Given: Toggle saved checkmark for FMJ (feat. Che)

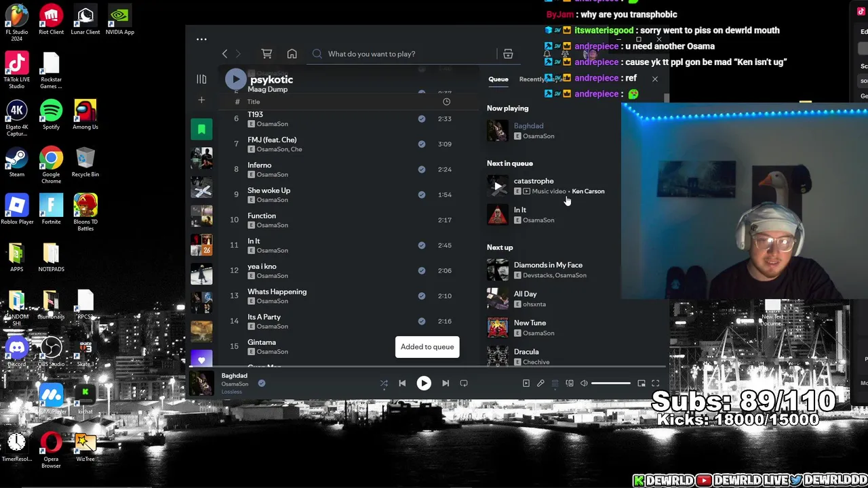Looking at the screenshot, I should pos(422,144).
